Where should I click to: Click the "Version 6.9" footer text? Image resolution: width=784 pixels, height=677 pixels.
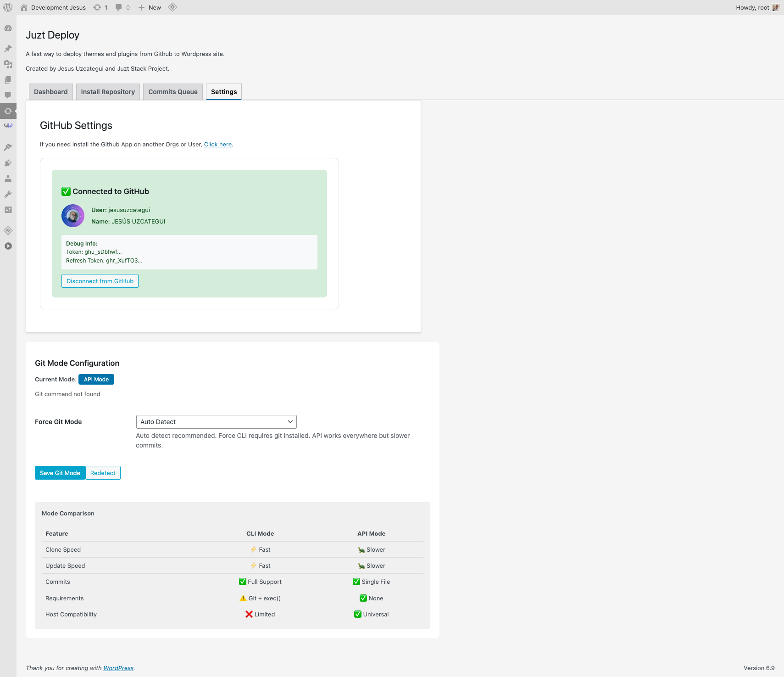point(759,668)
